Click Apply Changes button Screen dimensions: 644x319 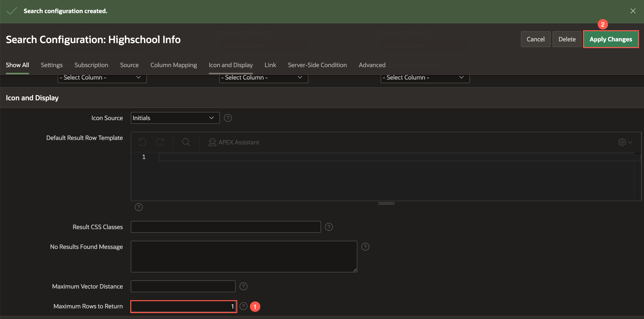pos(611,39)
